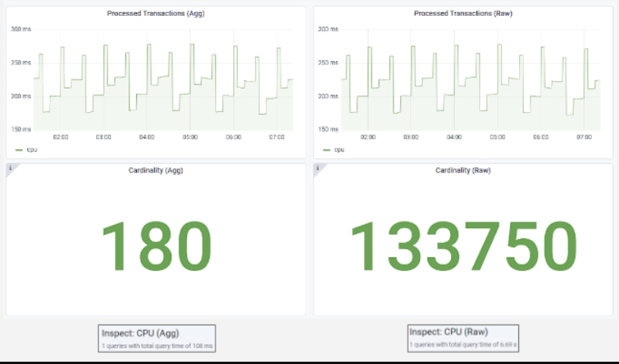Click the 133750 cardinality value

click(464, 247)
